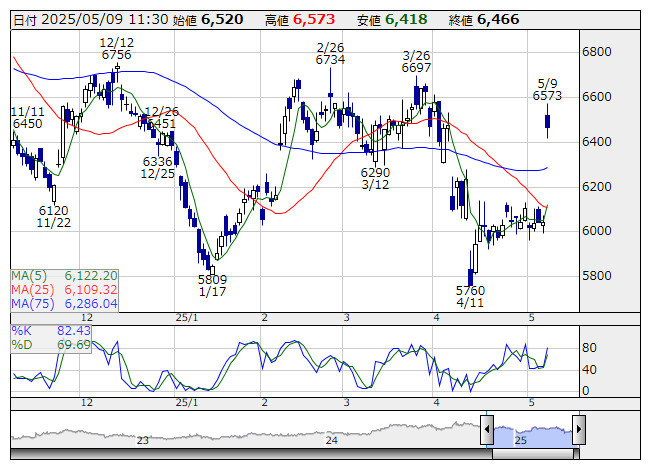Viewport: 653px width, 470px height.
Task: Click the highlighted range in the overview chart
Action: (533, 436)
